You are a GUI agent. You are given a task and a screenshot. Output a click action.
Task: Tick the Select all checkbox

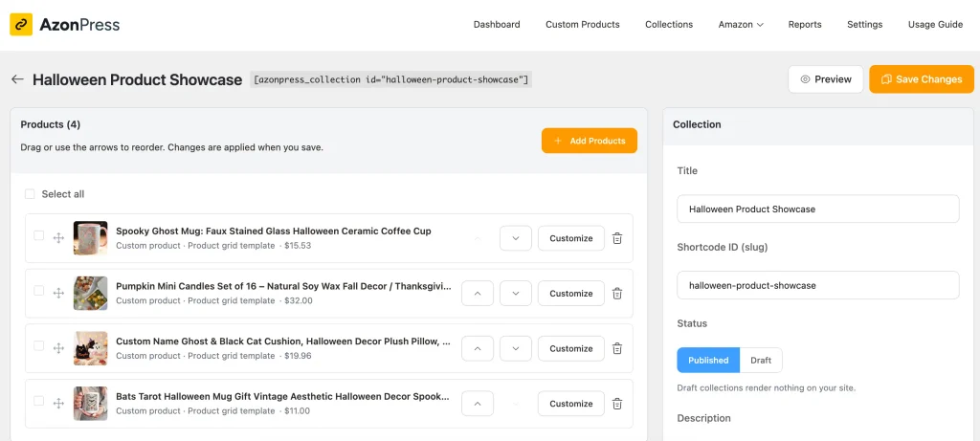[x=30, y=194]
